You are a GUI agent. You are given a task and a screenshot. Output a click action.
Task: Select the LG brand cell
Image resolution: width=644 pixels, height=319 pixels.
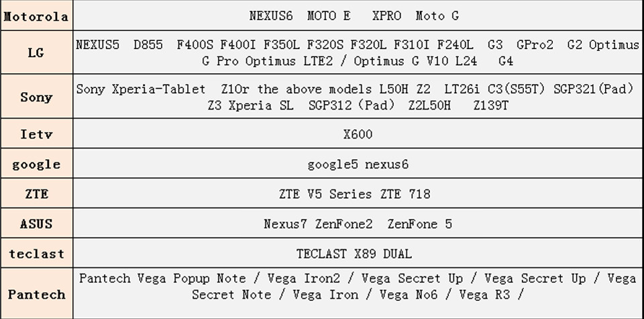tap(36, 52)
